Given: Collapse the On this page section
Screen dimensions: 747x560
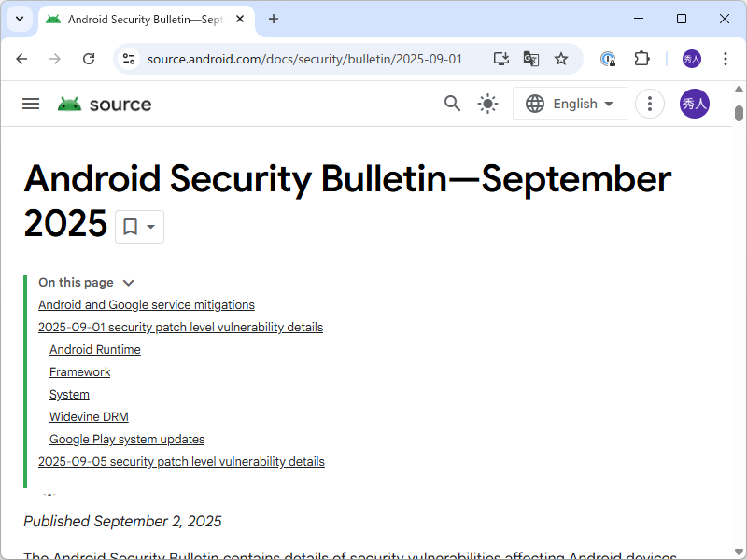Looking at the screenshot, I should point(128,282).
